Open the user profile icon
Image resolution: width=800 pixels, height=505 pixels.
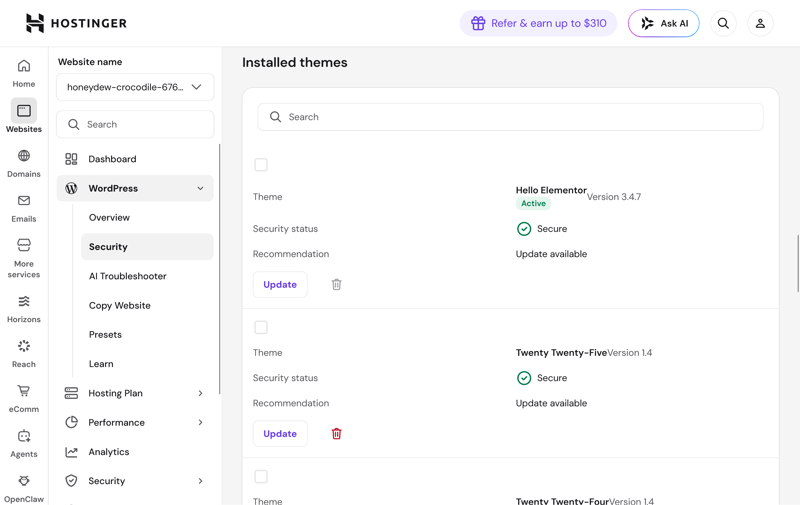(760, 23)
